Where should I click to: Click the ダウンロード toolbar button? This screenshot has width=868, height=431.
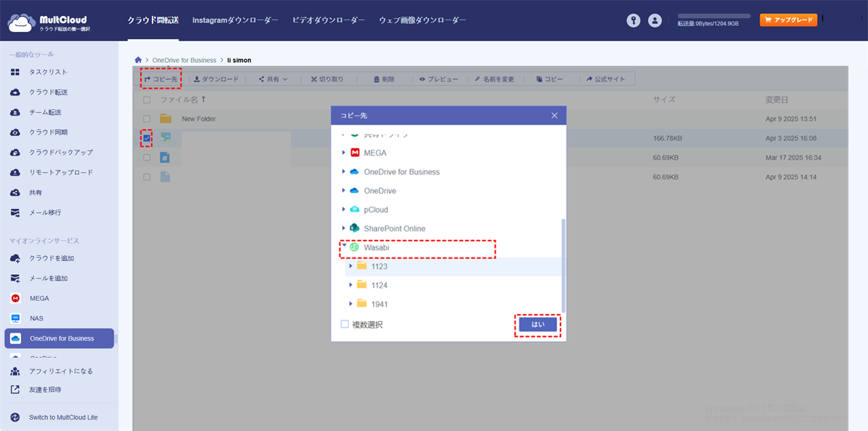(216, 79)
